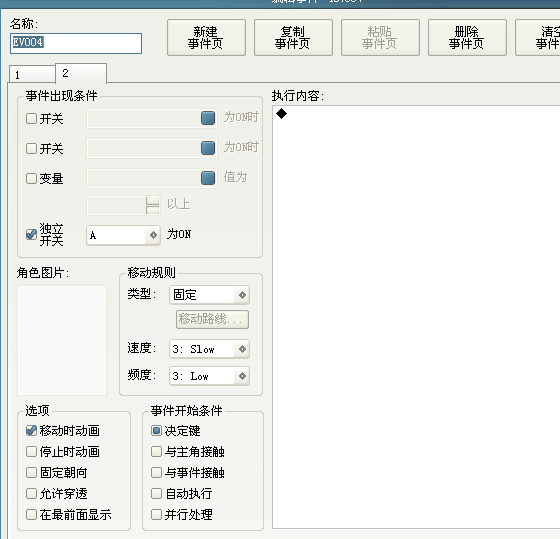
Task: Open the second 开关 selector blue button
Action: pyautogui.click(x=208, y=148)
